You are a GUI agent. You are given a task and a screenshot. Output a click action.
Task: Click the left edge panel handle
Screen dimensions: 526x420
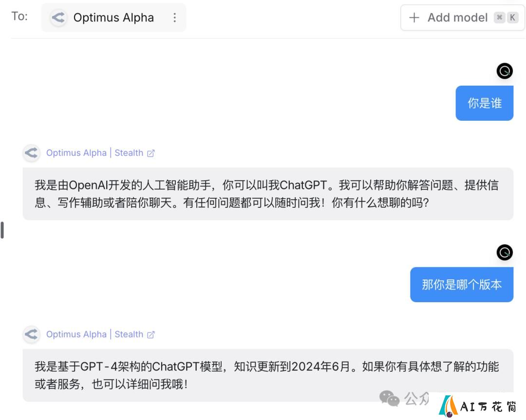click(x=2, y=230)
